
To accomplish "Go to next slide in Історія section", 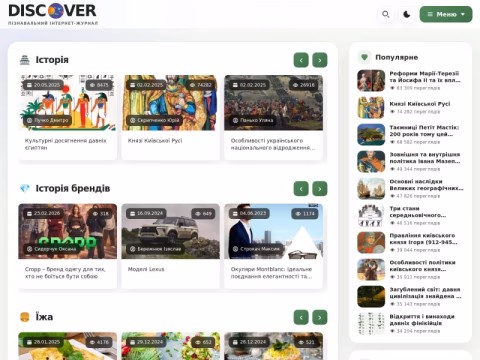I will (x=320, y=60).
